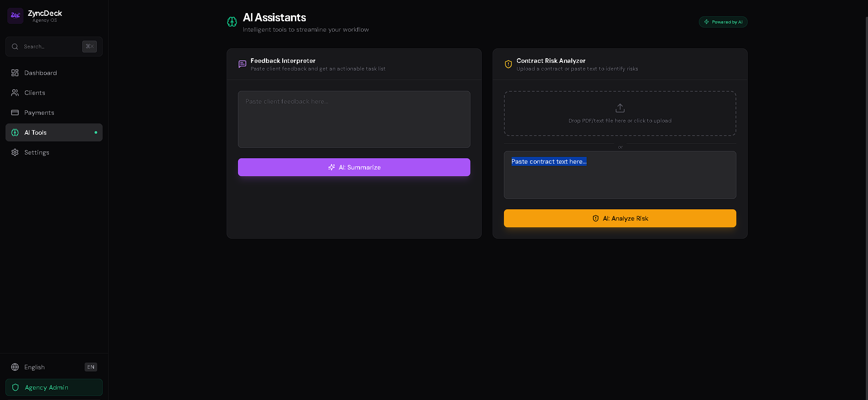
Task: Click the Feedback Interpreter message icon
Action: [242, 64]
